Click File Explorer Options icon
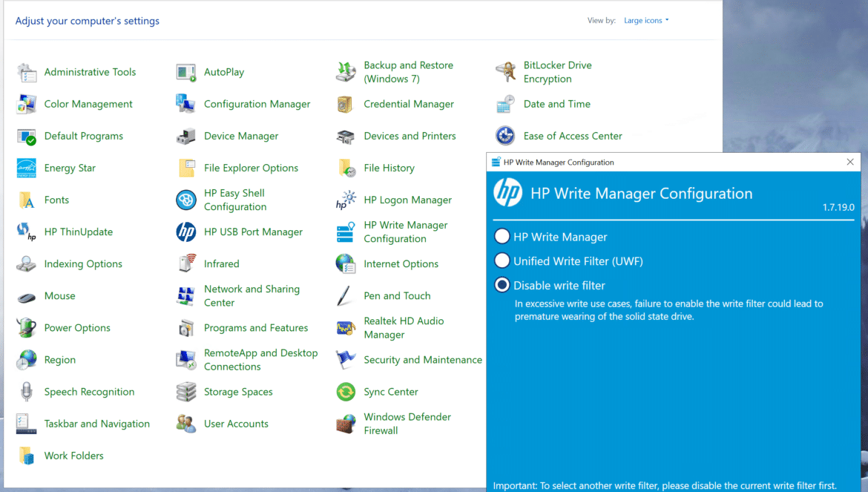This screenshot has height=492, width=868. pos(186,168)
